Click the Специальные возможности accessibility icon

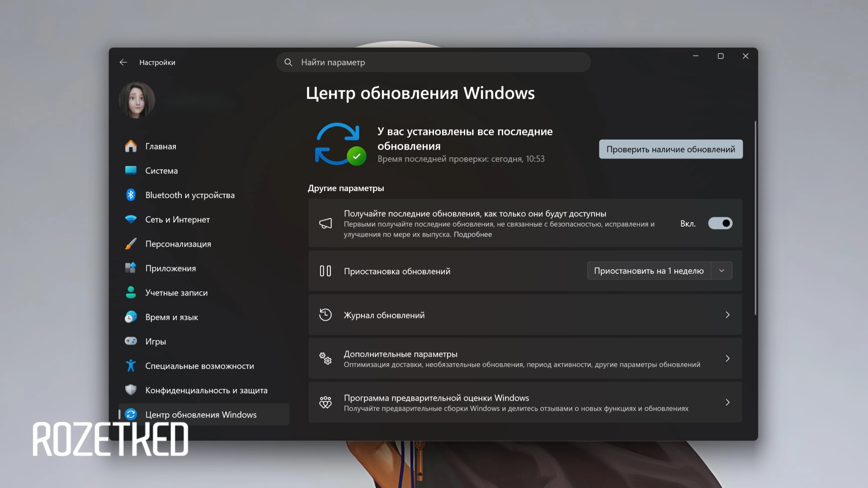pyautogui.click(x=131, y=366)
